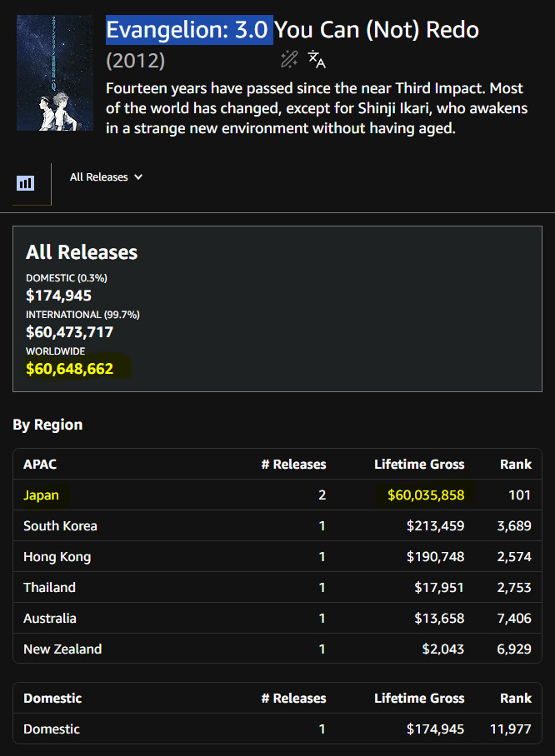Click the # Releases header in Domestic table

pyautogui.click(x=293, y=698)
